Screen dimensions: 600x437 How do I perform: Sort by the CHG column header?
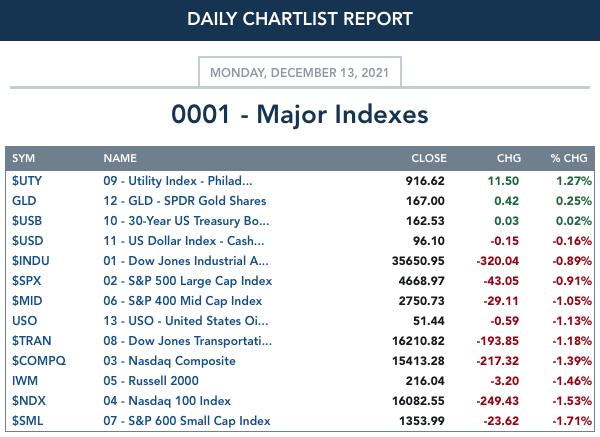509,158
